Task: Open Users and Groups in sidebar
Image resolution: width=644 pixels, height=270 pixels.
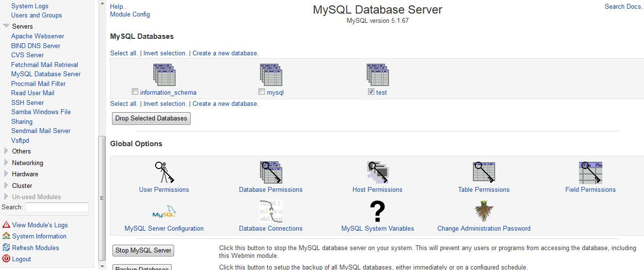Action: point(36,15)
